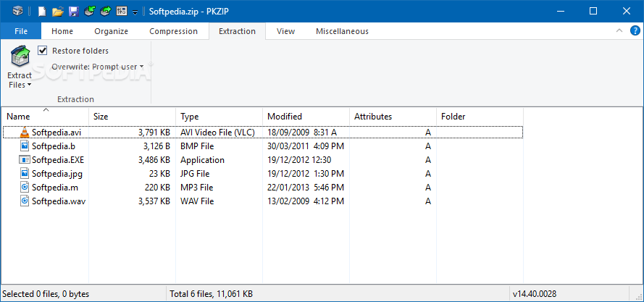The height and width of the screenshot is (302, 644).
Task: Expand the quick access toolbar customize arrow
Action: click(135, 13)
